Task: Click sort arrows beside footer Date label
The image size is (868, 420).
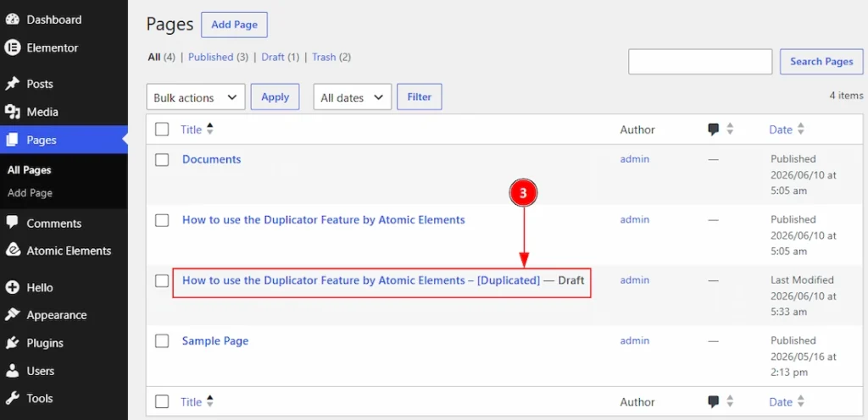Action: tap(800, 401)
